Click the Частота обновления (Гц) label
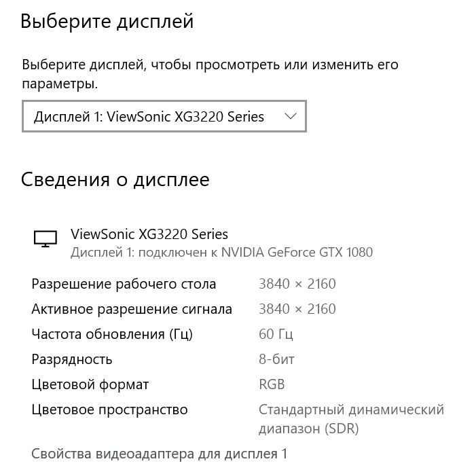Screen dimensions: 476x472 [x=112, y=334]
